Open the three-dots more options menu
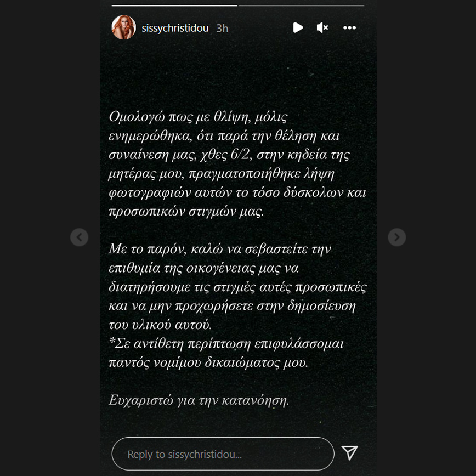This screenshot has height=476, width=476. tap(349, 27)
